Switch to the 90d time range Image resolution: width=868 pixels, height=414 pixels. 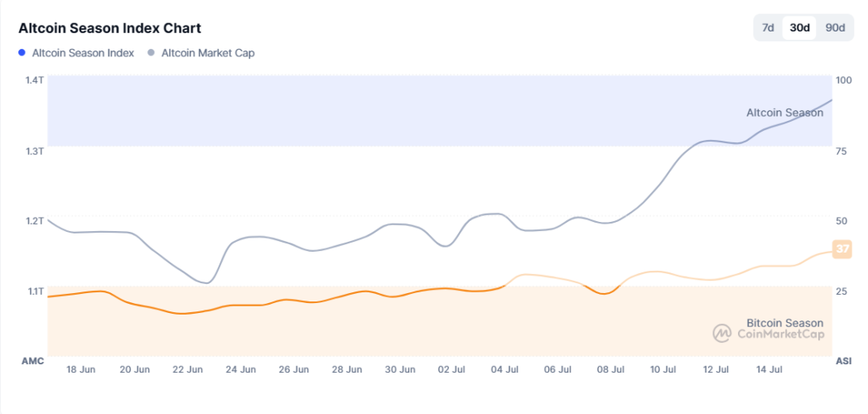point(835,27)
